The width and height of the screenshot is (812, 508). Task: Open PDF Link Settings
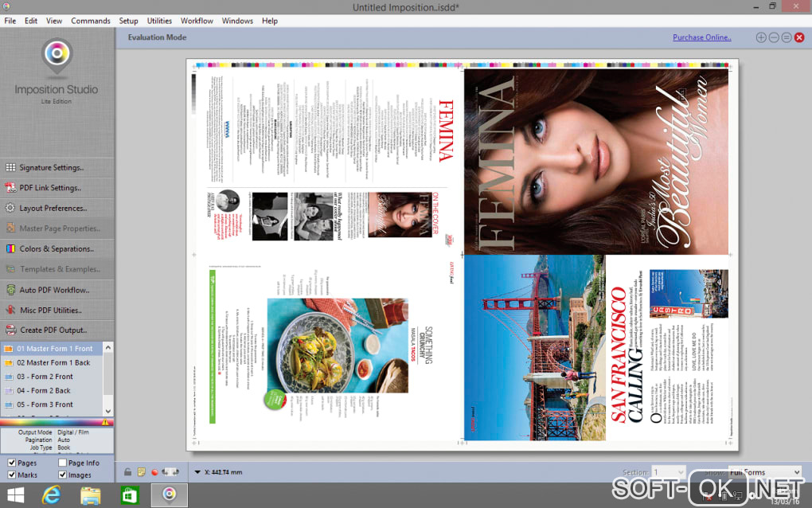57,187
